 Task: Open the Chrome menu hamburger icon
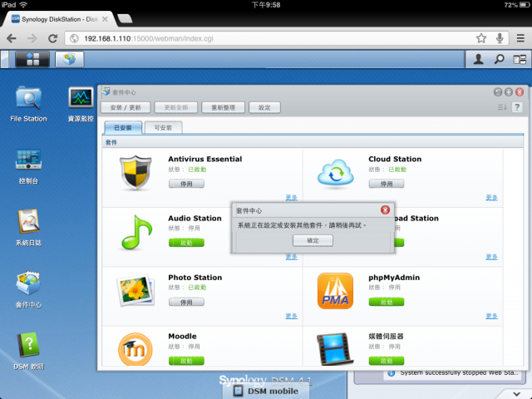click(520, 38)
